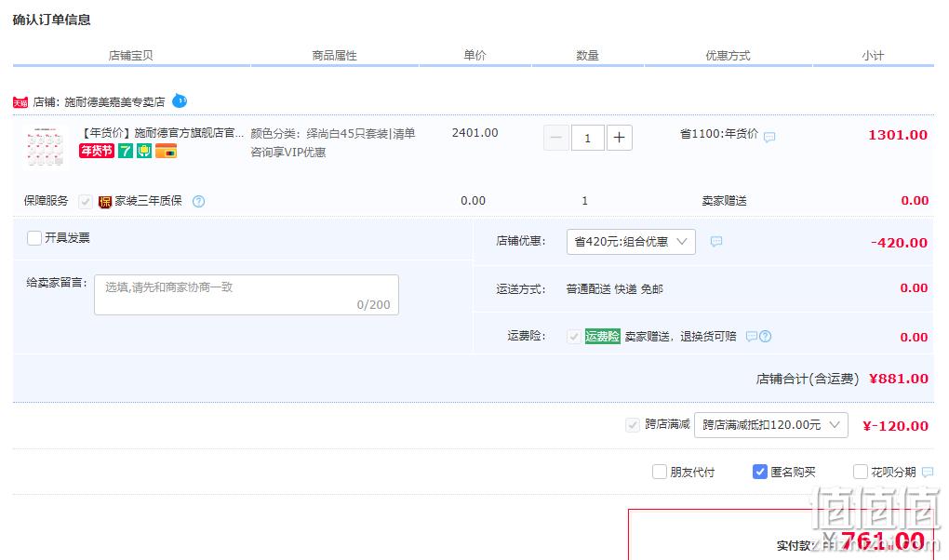Screen dimensions: 949x560
Task: Decrease quantity with minus button
Action: [x=556, y=138]
